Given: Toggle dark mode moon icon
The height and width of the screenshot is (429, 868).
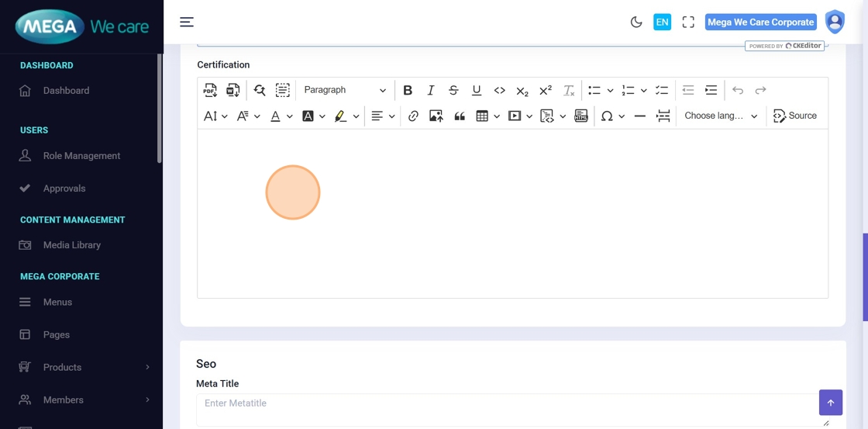Looking at the screenshot, I should click(x=636, y=22).
